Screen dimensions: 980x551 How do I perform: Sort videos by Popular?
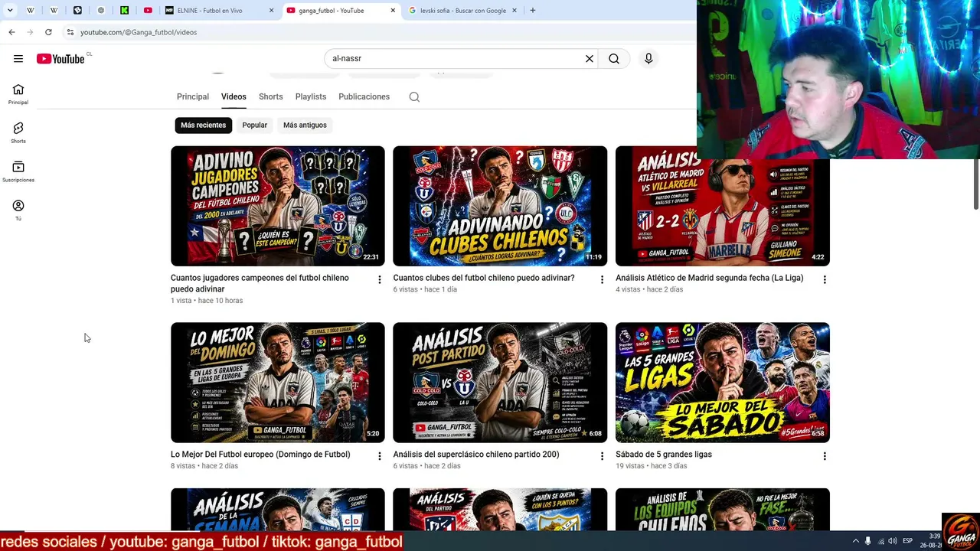click(x=255, y=126)
